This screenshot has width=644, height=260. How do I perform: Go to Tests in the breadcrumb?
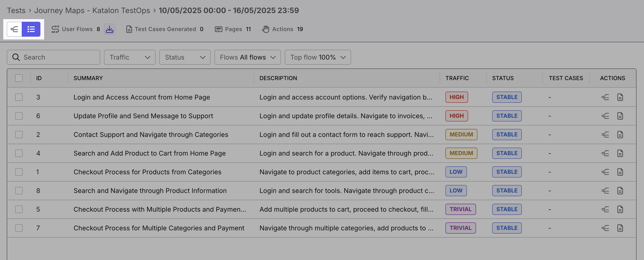point(16,10)
